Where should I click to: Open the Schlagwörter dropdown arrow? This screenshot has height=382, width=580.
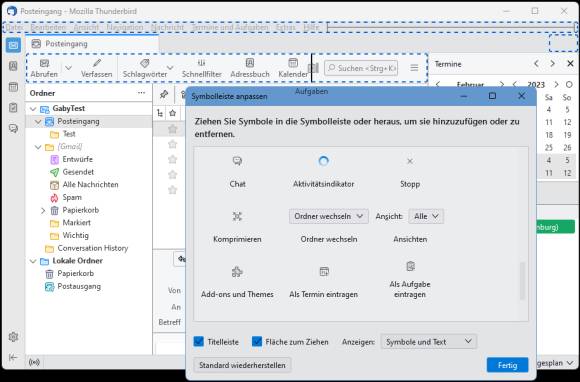click(170, 68)
